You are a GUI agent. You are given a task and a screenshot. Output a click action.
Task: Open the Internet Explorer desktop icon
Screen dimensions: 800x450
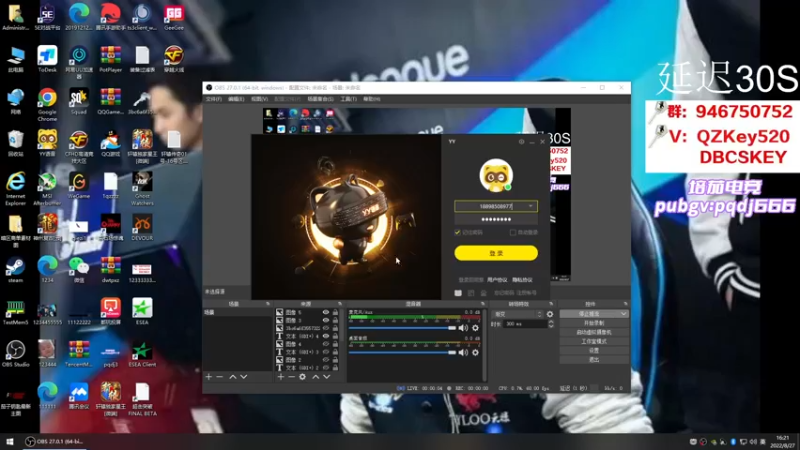tap(15, 189)
